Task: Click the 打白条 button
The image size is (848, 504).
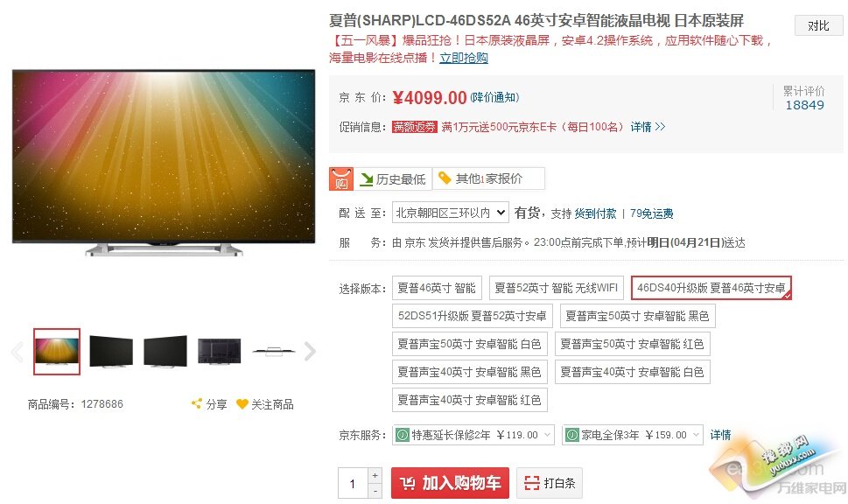Action: tap(549, 483)
